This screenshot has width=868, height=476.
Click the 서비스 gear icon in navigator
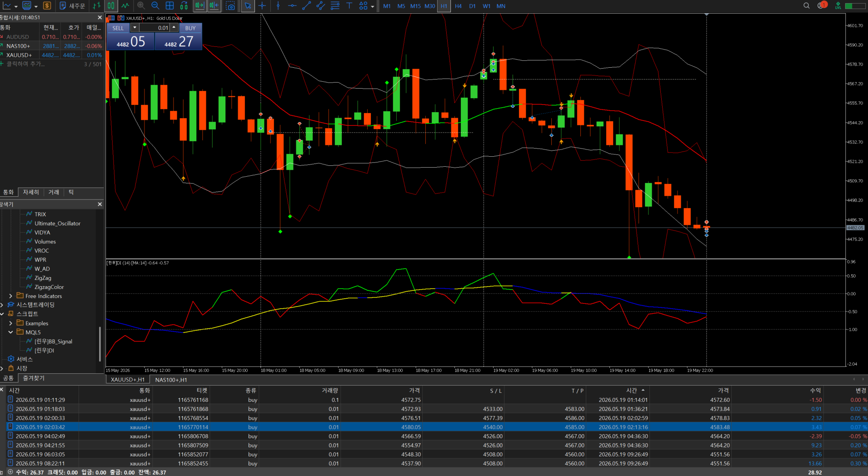11,359
